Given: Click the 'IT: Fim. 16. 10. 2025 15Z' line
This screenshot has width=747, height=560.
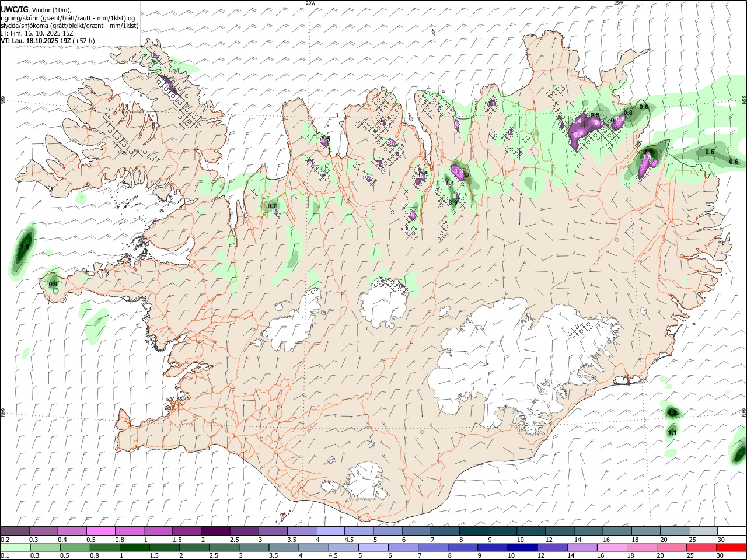Looking at the screenshot, I should pyautogui.click(x=37, y=33).
